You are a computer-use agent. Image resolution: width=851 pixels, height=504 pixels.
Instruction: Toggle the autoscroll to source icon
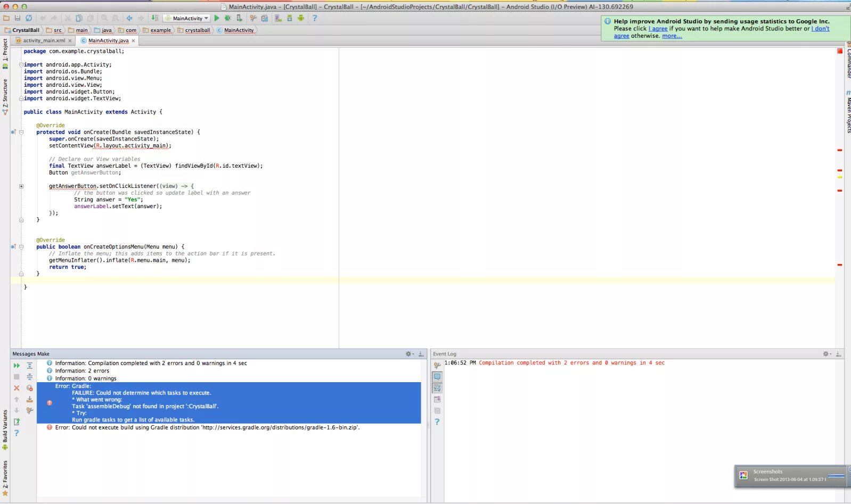click(x=30, y=399)
